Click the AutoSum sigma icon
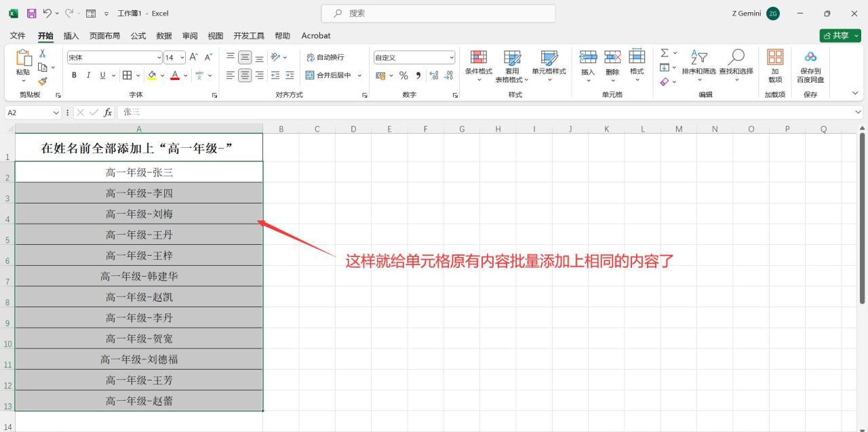The image size is (868, 432). coord(665,53)
